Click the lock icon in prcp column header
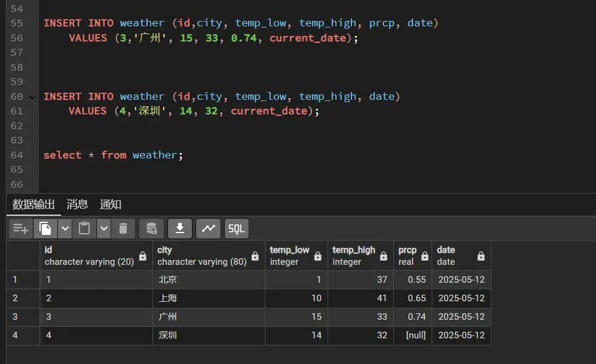This screenshot has height=364, width=596. click(424, 256)
